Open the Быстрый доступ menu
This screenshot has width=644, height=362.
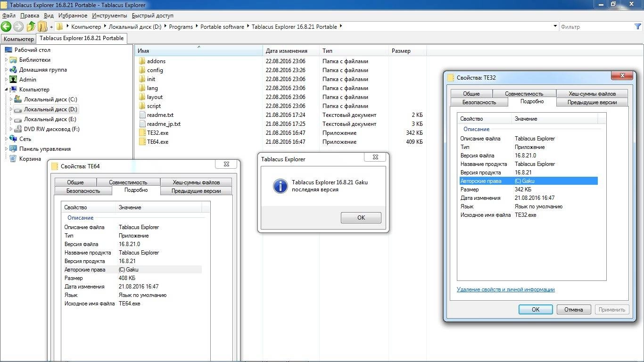(152, 16)
